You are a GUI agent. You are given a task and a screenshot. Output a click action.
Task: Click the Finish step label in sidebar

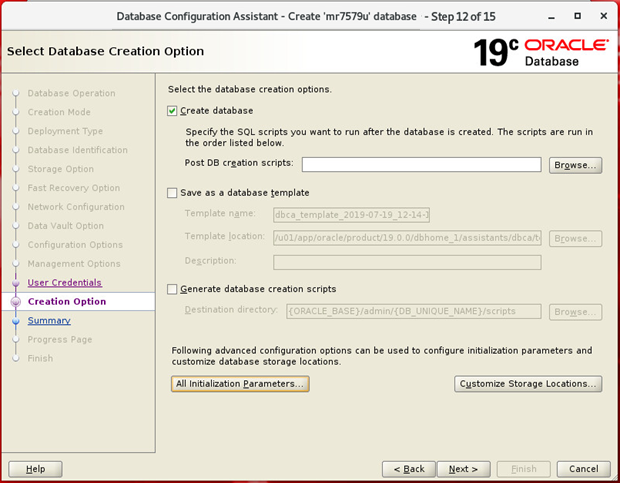40,358
